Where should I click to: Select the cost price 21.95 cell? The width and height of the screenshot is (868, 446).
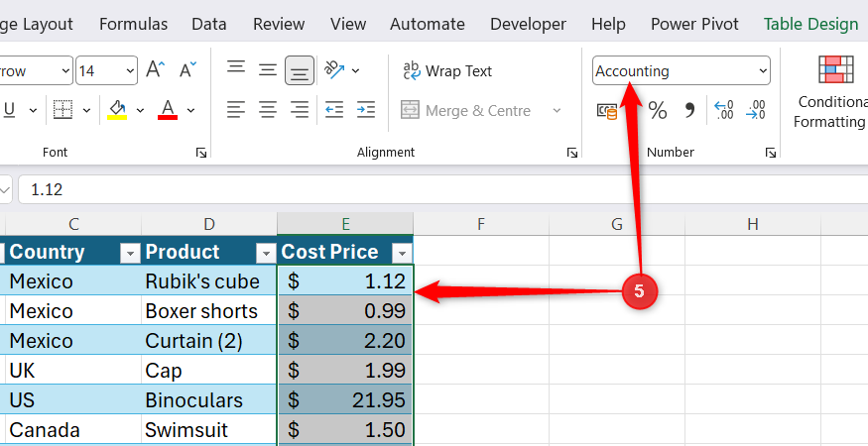click(345, 400)
